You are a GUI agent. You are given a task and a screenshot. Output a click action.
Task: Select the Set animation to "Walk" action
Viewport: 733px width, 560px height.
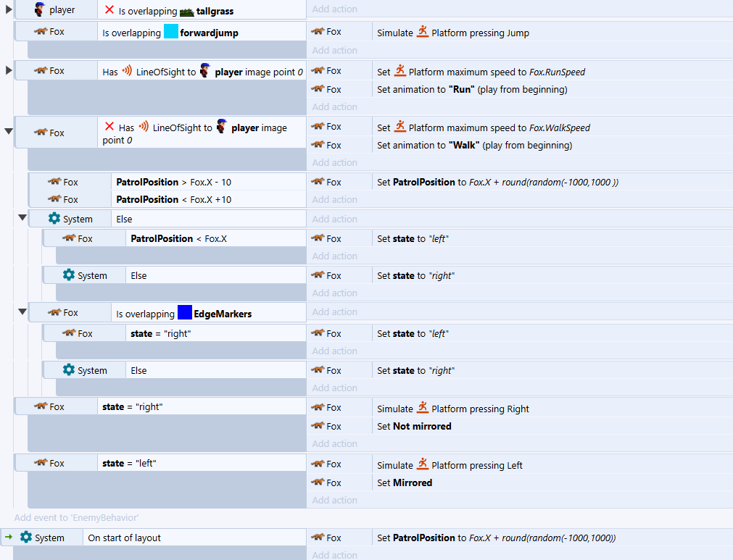coord(474,145)
